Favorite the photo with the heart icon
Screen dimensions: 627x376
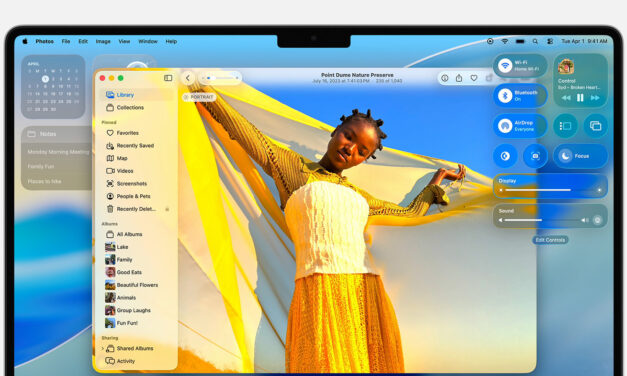coord(474,78)
